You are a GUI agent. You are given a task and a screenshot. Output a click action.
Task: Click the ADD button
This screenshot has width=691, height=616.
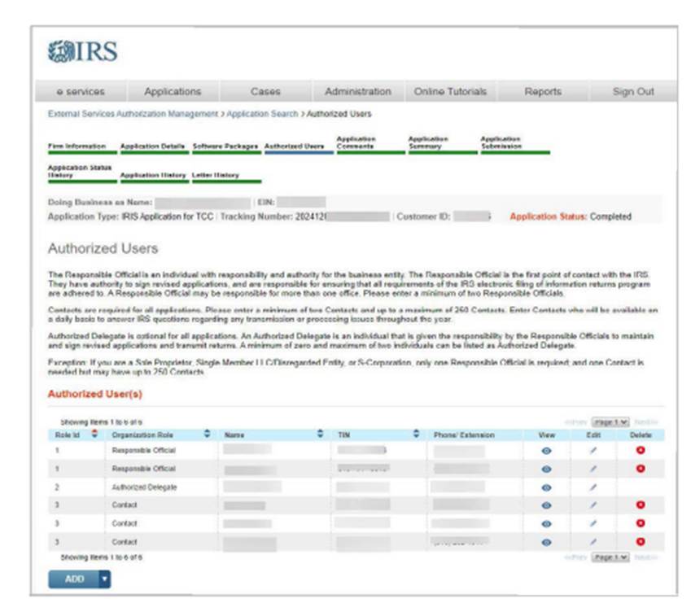pos(74,579)
